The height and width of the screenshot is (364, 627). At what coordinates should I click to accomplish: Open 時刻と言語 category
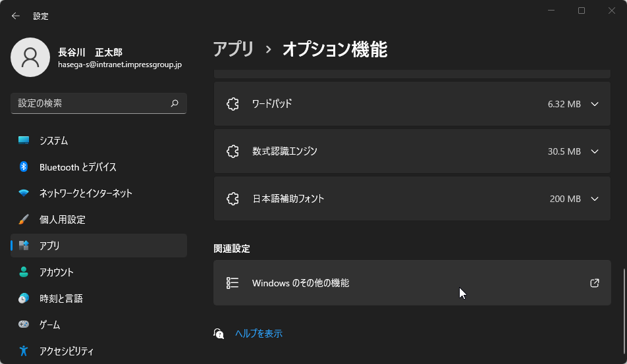(99, 298)
